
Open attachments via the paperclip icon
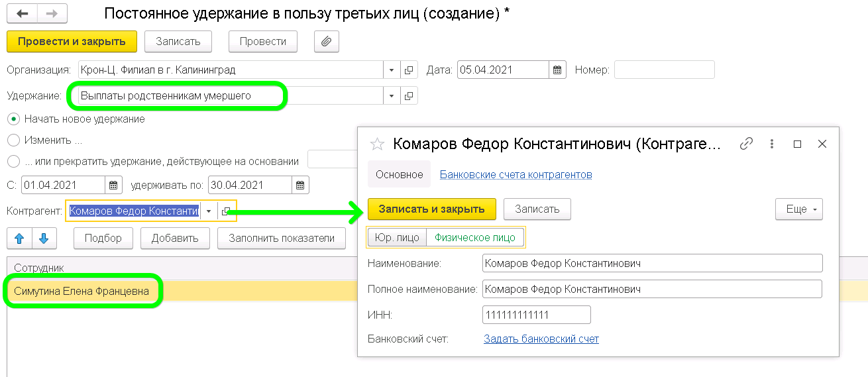click(x=326, y=41)
